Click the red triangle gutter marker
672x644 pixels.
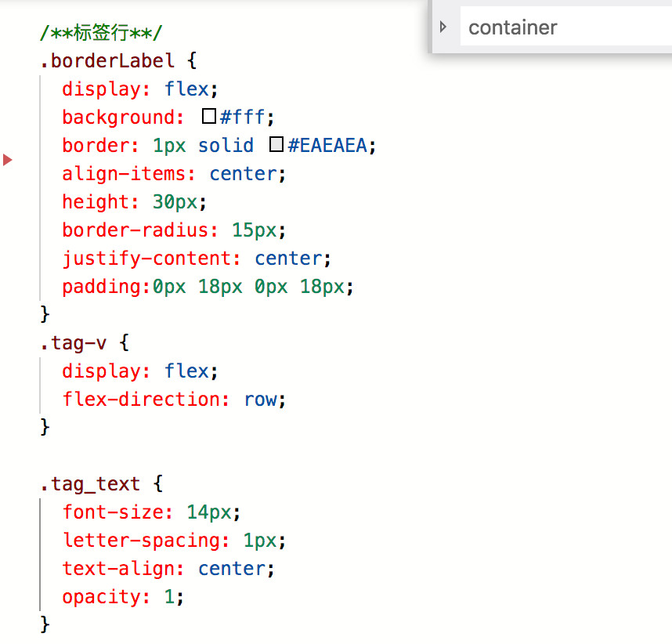click(x=8, y=160)
